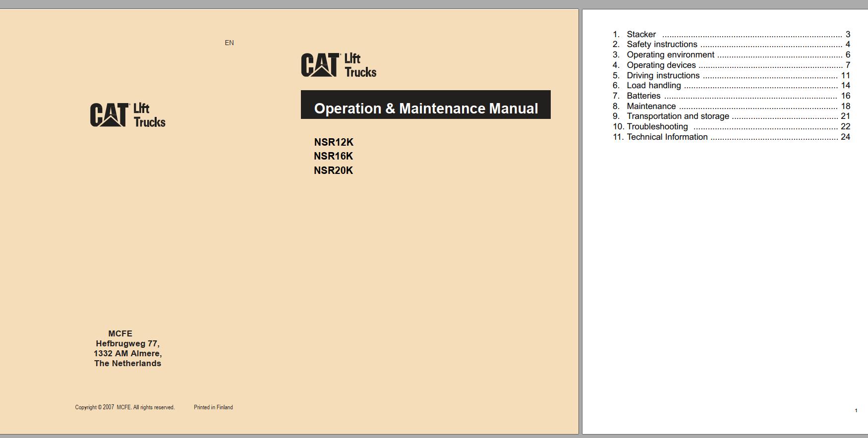This screenshot has height=438, width=868.
Task: Select the MCFE company name text
Action: 120,333
